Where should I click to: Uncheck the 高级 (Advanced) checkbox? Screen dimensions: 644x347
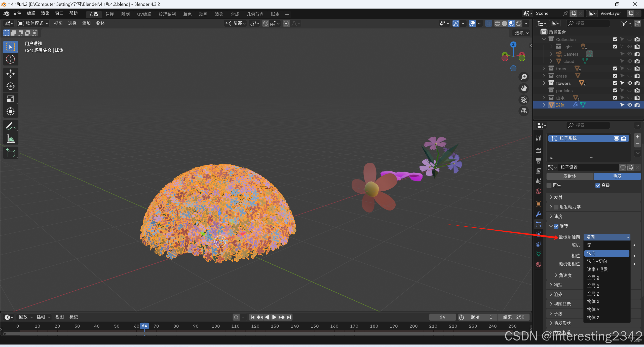pos(598,186)
